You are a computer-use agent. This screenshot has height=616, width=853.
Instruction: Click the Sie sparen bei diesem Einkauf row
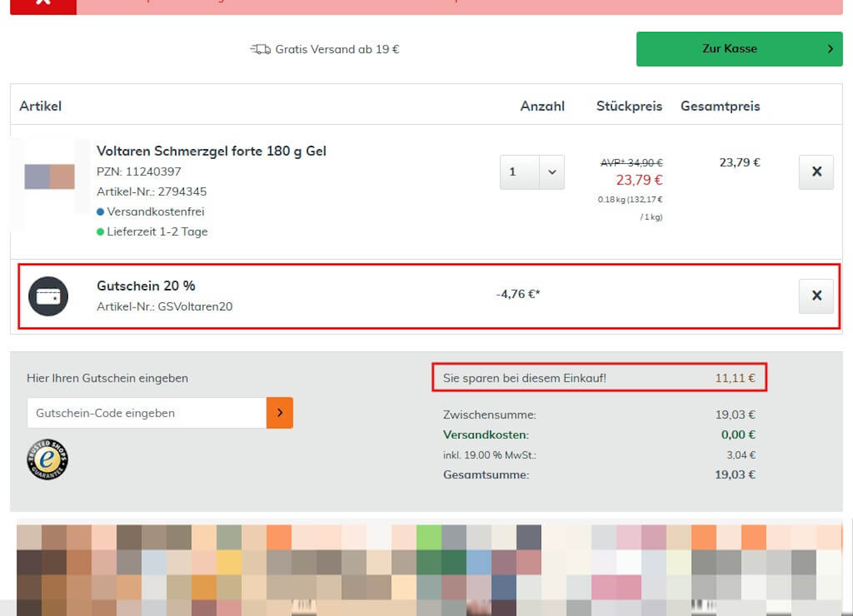pos(599,378)
